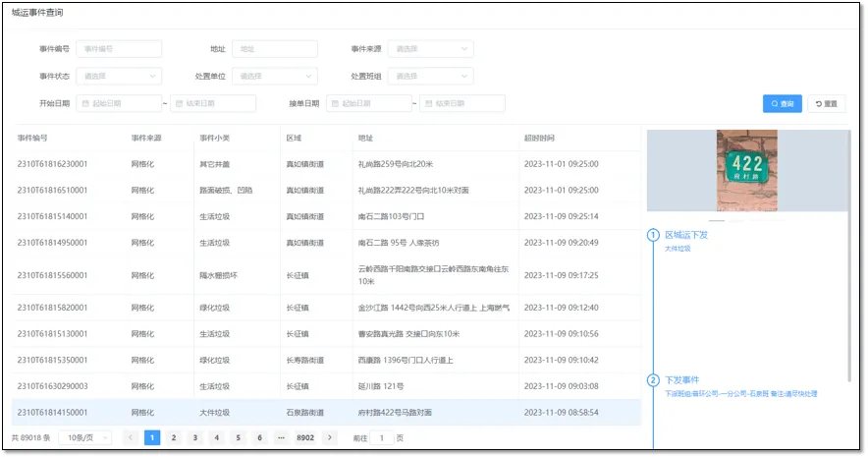Click the step 2 circle marker

point(653,380)
